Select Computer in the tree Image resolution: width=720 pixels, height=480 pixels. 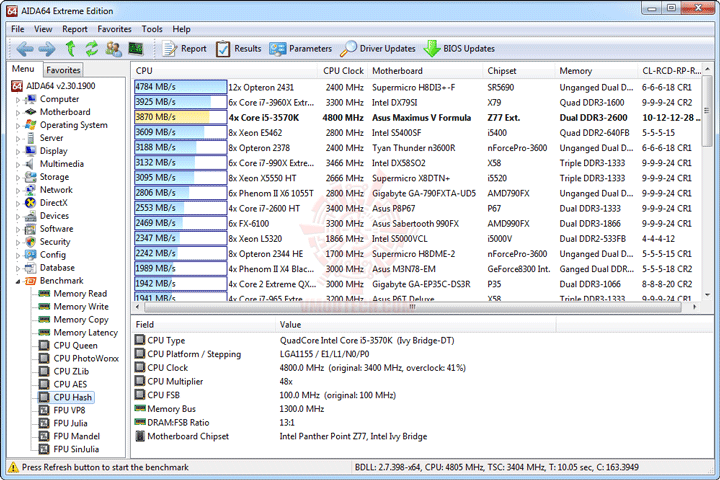(x=59, y=99)
